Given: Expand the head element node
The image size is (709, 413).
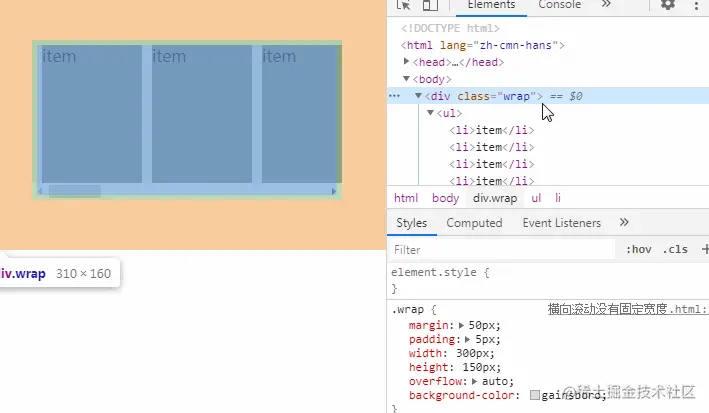Looking at the screenshot, I should pos(406,61).
